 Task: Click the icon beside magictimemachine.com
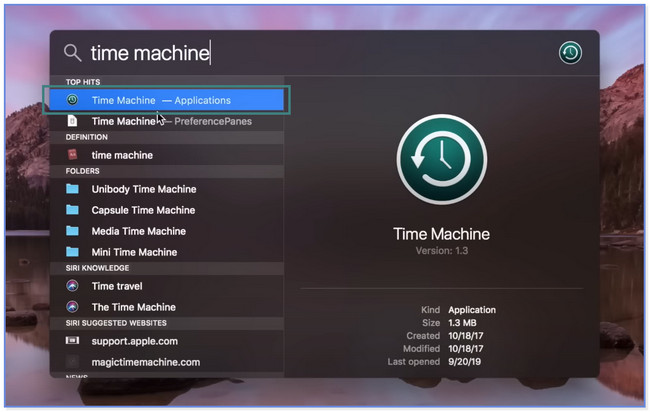(x=72, y=362)
